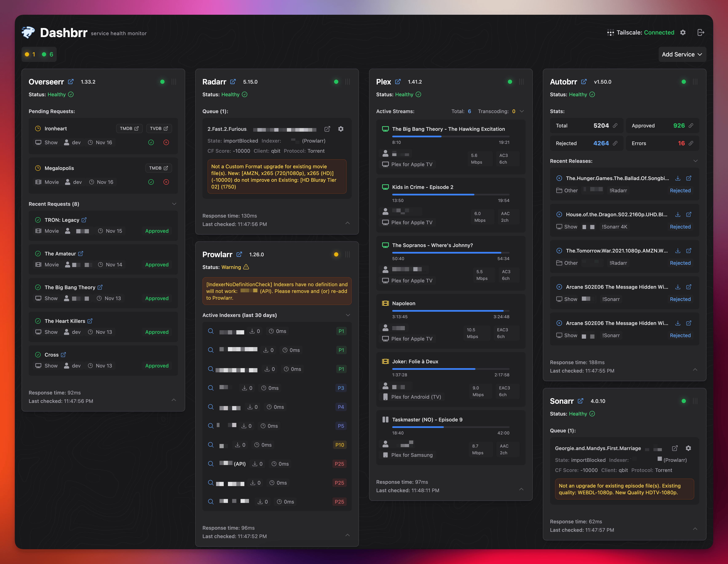Image resolution: width=728 pixels, height=564 pixels.
Task: Open The Amateur request link icon
Action: 81,254
